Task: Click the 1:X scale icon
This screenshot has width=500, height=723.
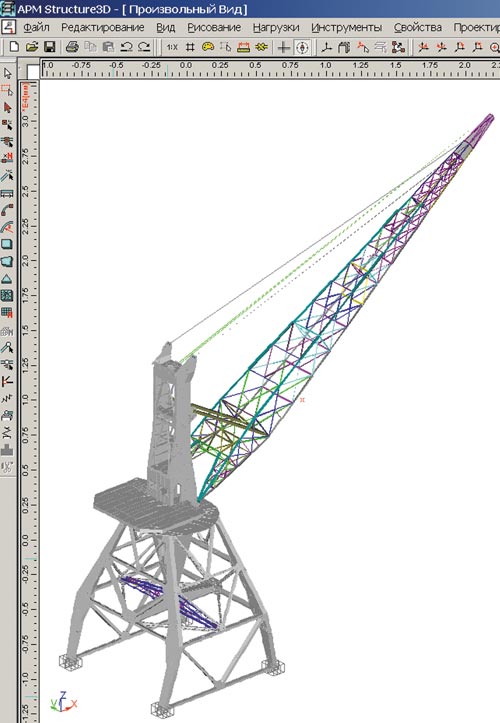Action: 172,47
